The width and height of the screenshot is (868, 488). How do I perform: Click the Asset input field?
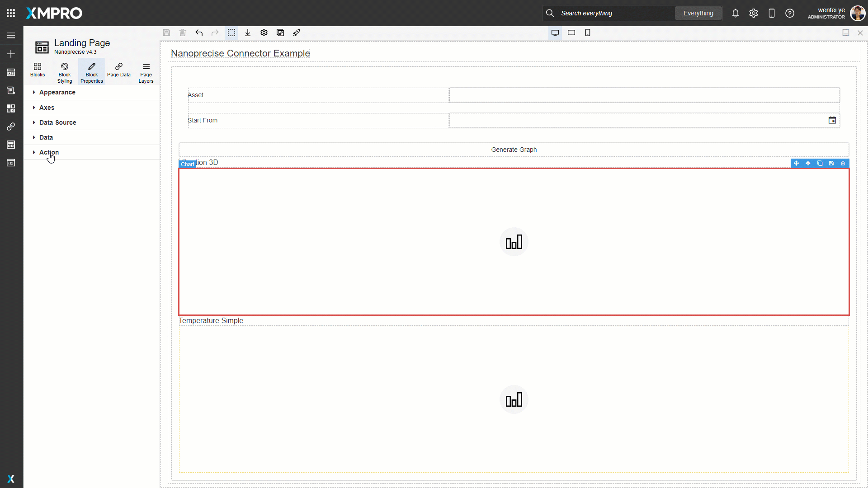644,95
